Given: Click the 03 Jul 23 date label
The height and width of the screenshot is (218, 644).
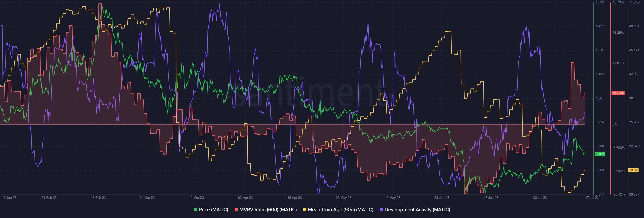Looking at the screenshot, I should pyautogui.click(x=540, y=198).
